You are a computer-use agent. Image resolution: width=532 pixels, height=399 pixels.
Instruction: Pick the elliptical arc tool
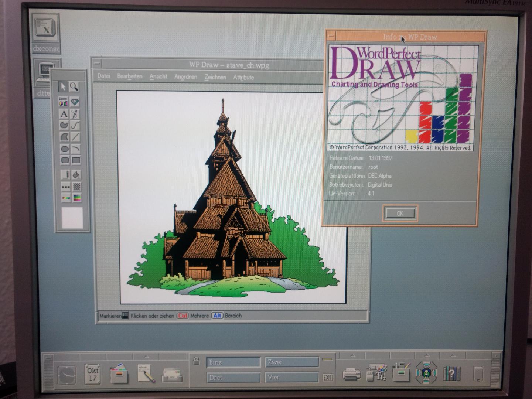(76, 149)
